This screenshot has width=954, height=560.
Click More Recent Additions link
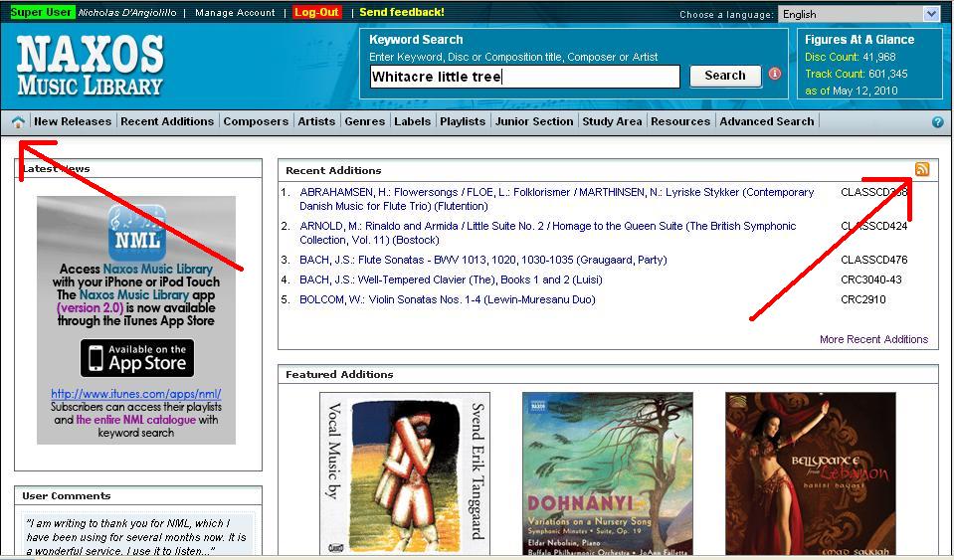[x=873, y=339]
